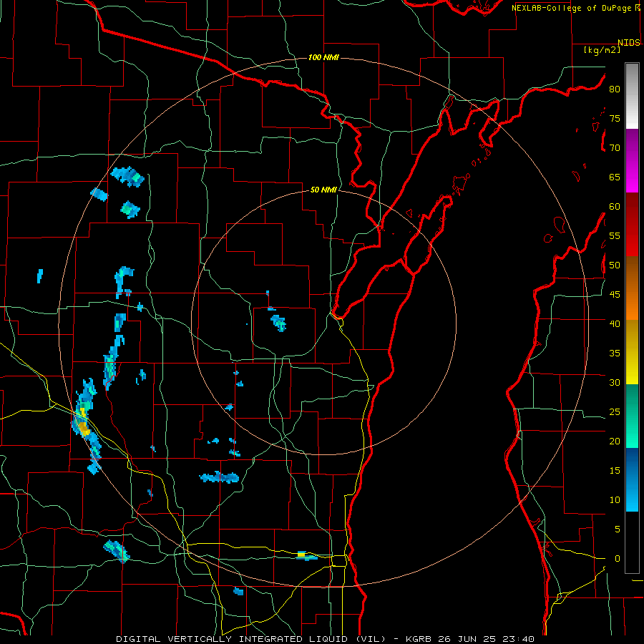This screenshot has height=644, width=644.
Task: Click the 35 value on the scale
Action: [615, 353]
